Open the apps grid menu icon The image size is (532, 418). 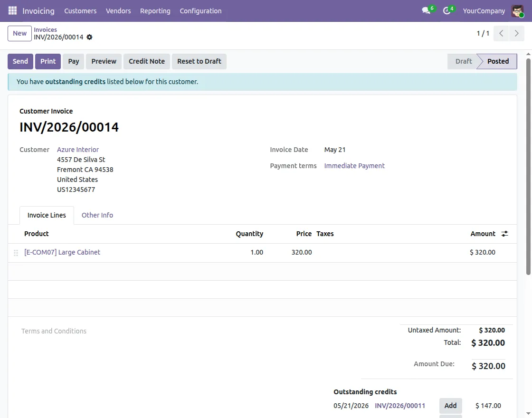(12, 11)
